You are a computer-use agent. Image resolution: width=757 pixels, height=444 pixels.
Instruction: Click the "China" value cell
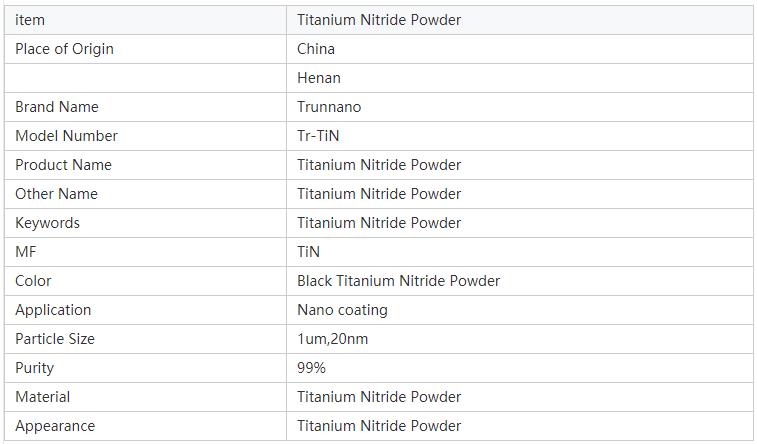[316, 49]
